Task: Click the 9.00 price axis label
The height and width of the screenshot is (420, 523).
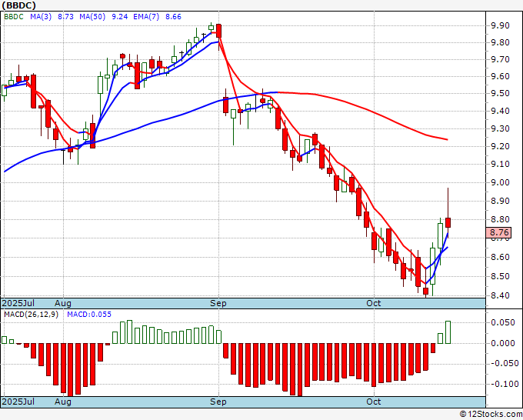Action: point(500,182)
